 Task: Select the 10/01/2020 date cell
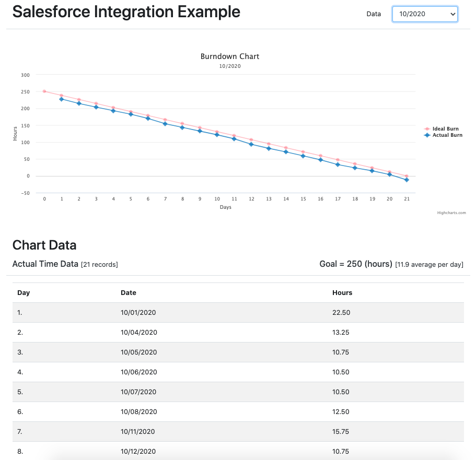coord(138,313)
